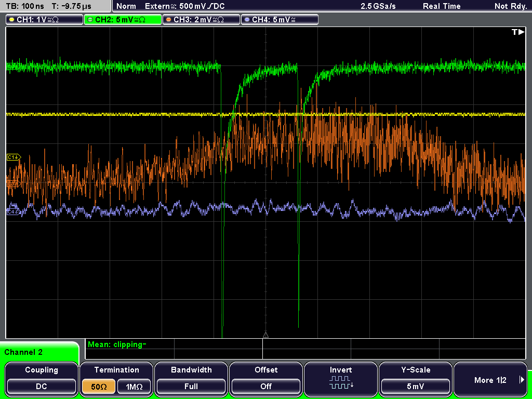This screenshot has height=399, width=532.
Task: Click the trigger time triangle marker at bottom
Action: click(265, 335)
